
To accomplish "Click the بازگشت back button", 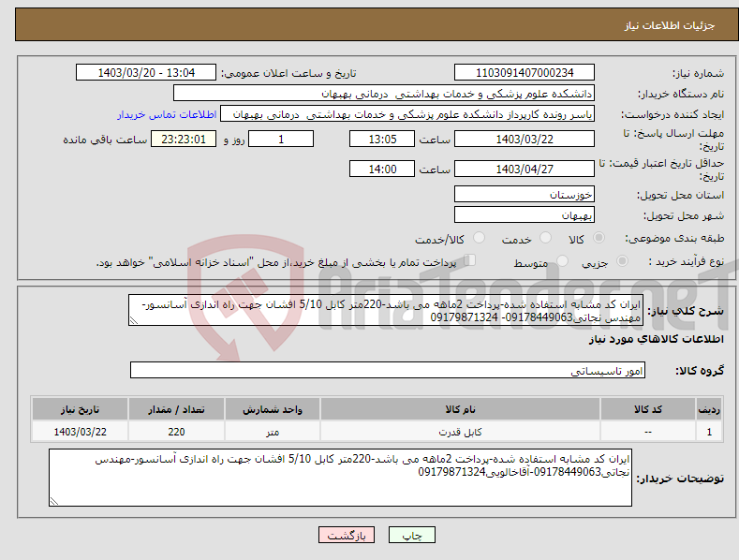I will pos(347,535).
